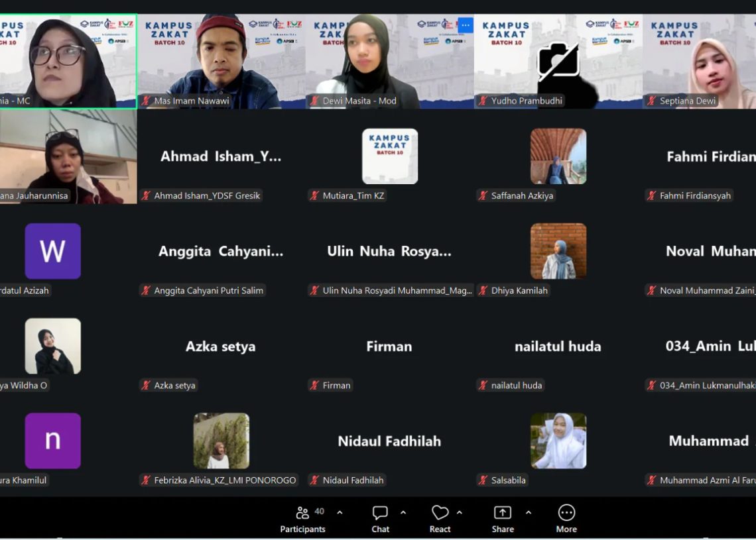This screenshot has width=756, height=540.
Task: Click the purple n avatar tile
Action: (x=52, y=441)
